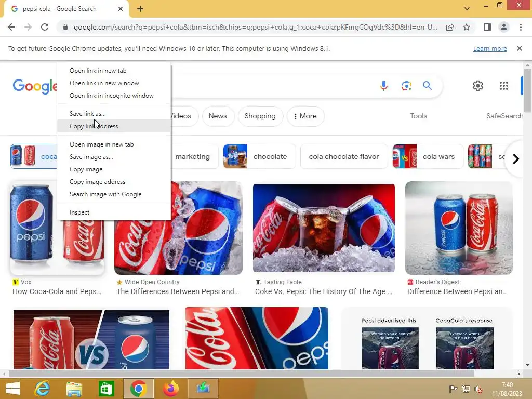Select the marketing filter chip
Screen dimensions: 532x399
194,156
